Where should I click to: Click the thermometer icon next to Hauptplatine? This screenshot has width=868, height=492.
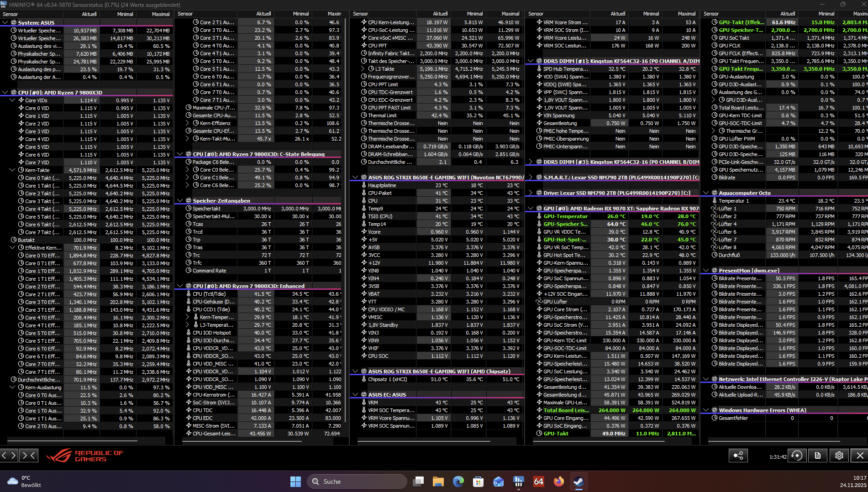[364, 185]
